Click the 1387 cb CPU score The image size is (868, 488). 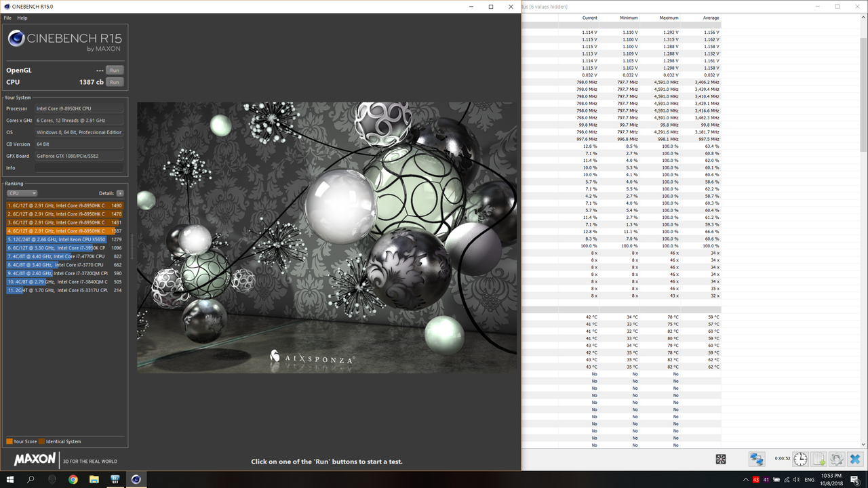coord(91,82)
